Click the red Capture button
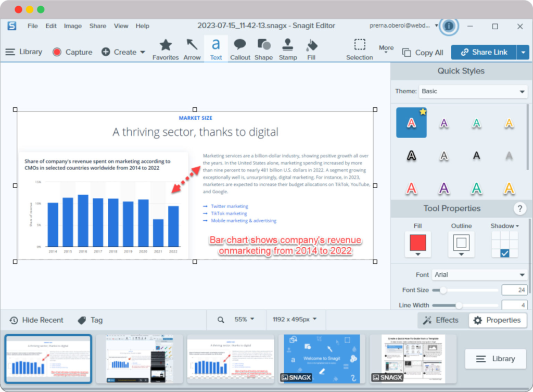533x392 pixels. pos(72,52)
